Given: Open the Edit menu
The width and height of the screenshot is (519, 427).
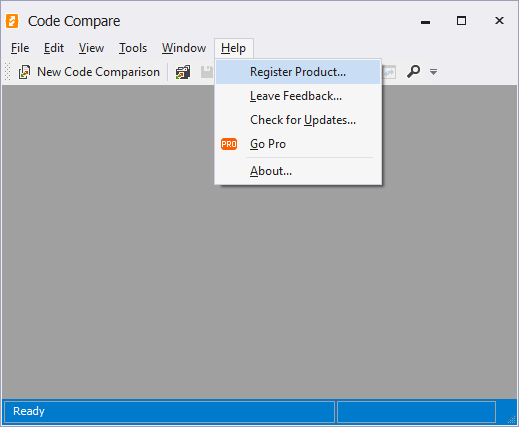Looking at the screenshot, I should (x=54, y=48).
